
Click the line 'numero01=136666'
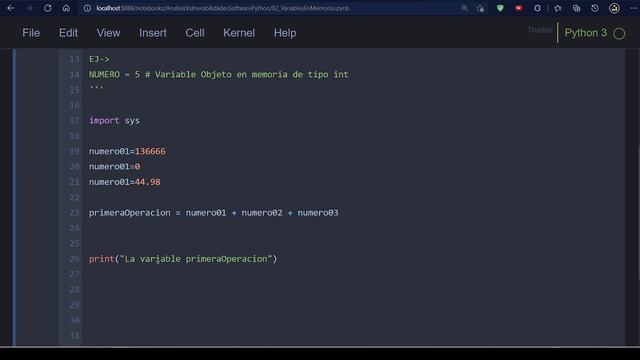127,151
